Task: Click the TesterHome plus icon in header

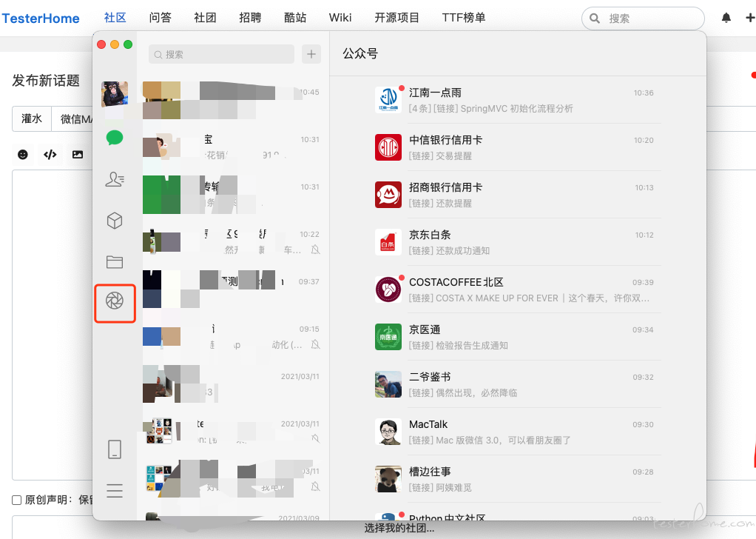Action: tap(750, 18)
